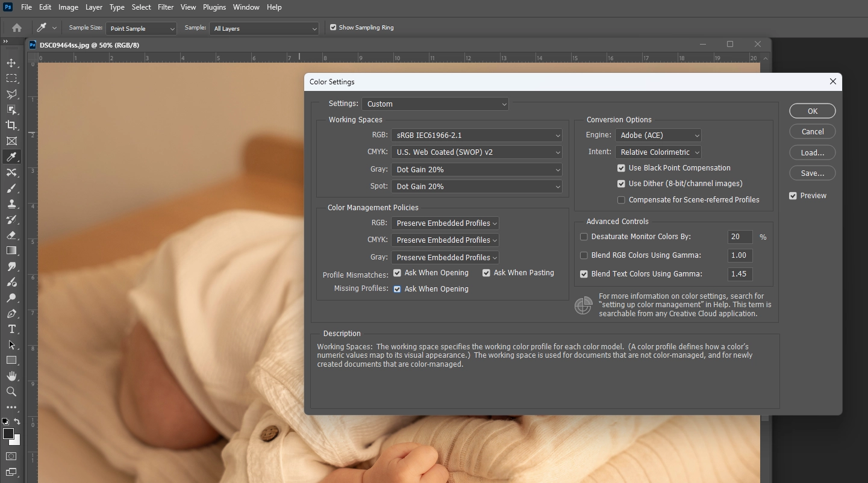The height and width of the screenshot is (483, 868).
Task: Open the Settings dropdown set to Custom
Action: click(x=435, y=104)
